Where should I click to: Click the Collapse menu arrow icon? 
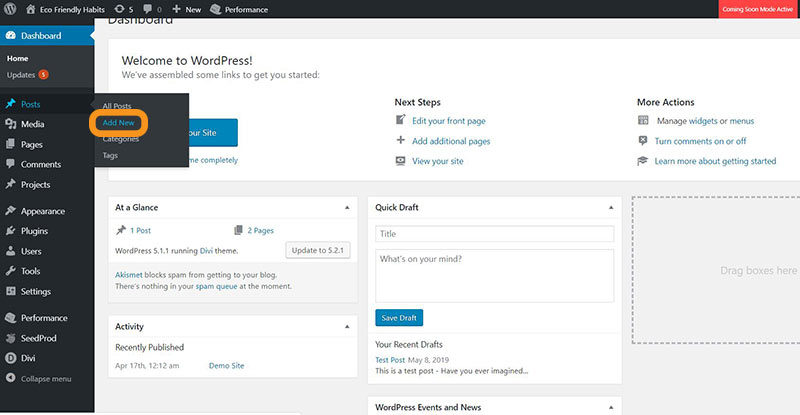10,378
